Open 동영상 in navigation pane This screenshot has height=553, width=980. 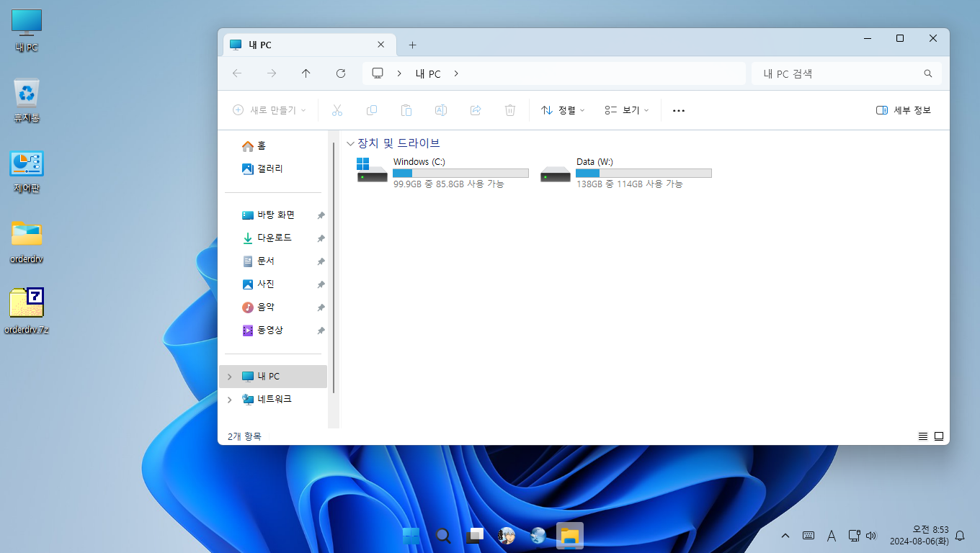click(263, 331)
